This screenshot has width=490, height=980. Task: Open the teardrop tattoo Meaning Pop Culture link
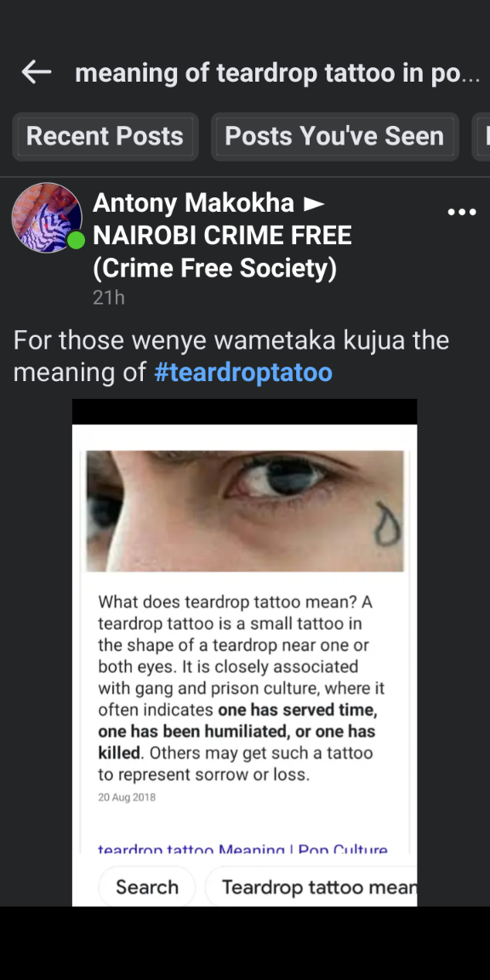coord(242,849)
